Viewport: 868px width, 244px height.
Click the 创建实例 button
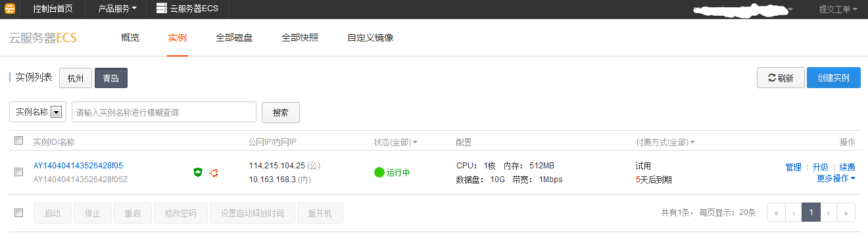click(x=834, y=78)
